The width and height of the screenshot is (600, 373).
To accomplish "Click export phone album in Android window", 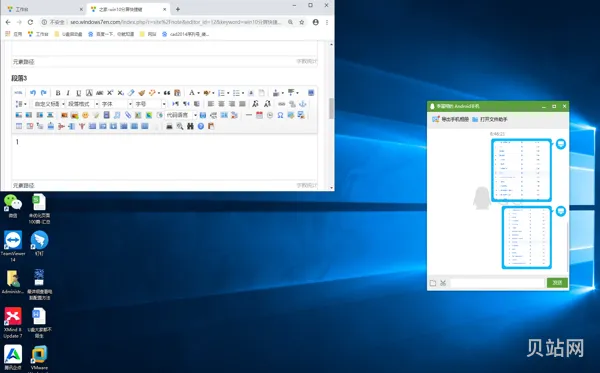I will coord(450,119).
